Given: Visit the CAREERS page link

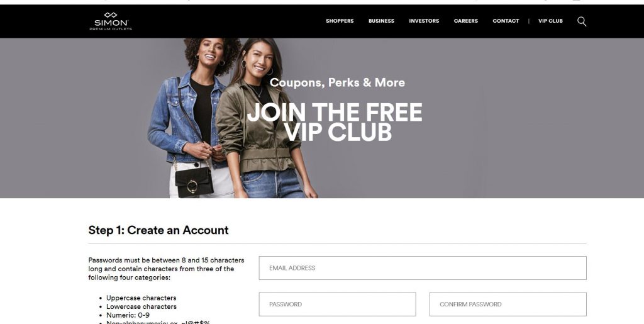Looking at the screenshot, I should tap(466, 21).
